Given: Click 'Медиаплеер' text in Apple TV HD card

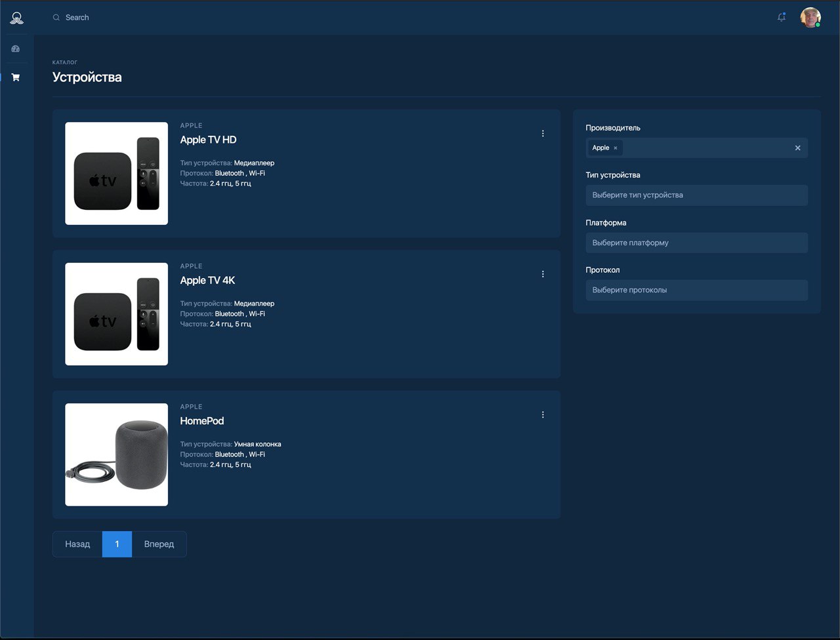Looking at the screenshot, I should point(254,163).
